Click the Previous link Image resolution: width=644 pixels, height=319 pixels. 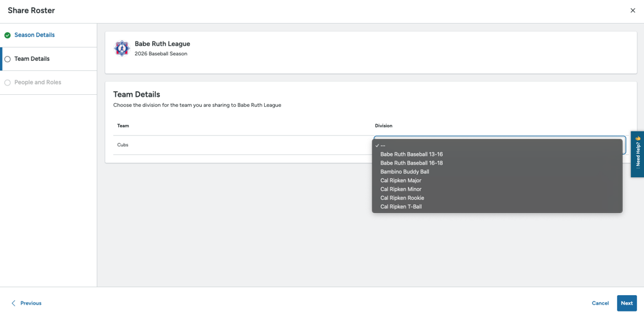(31, 303)
